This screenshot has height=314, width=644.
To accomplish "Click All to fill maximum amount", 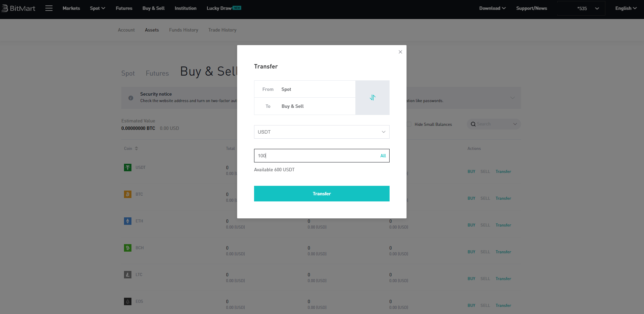I will click(x=383, y=156).
